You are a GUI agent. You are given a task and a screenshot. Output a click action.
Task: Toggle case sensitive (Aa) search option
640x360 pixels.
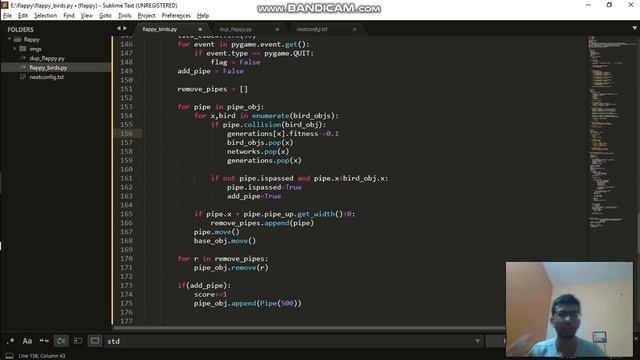pyautogui.click(x=27, y=341)
